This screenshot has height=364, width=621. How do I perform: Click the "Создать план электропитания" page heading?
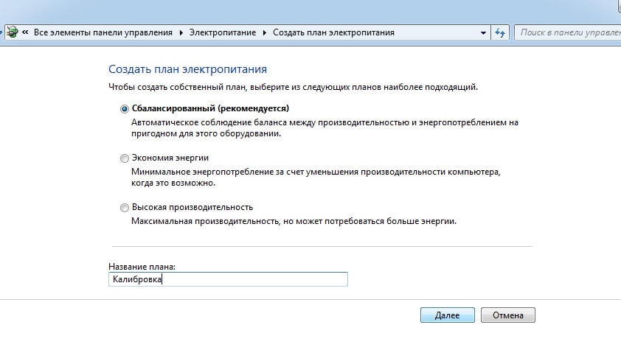[x=187, y=69]
